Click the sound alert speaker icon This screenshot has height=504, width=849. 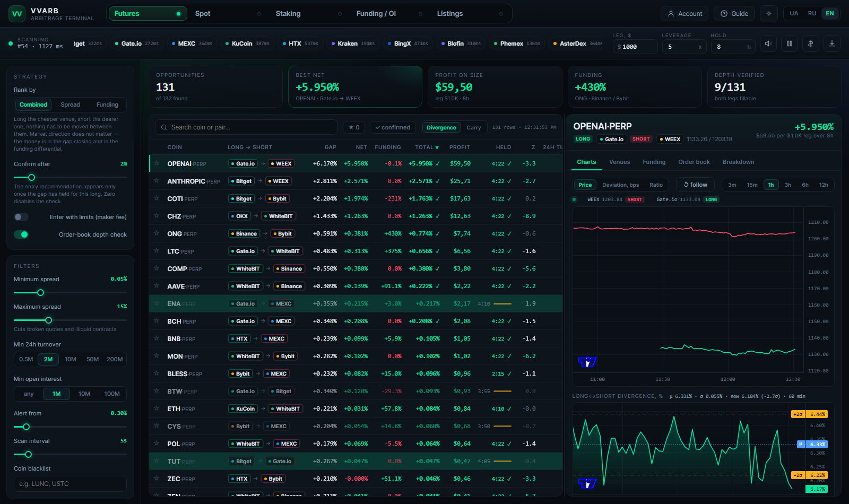point(768,44)
